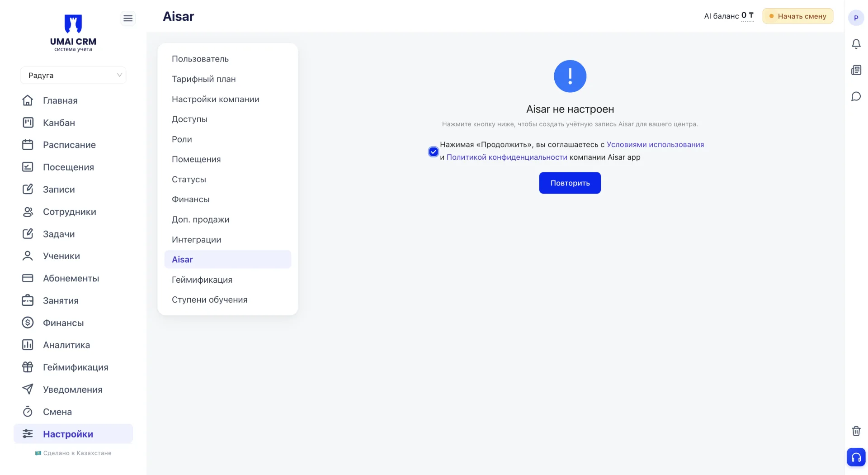Open user profile avatar P
The image size is (868, 475).
point(856,18)
